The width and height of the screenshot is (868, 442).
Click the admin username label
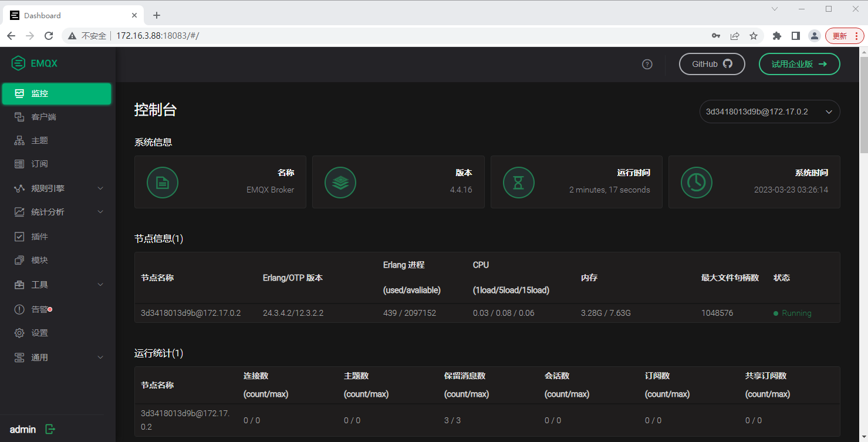point(23,430)
